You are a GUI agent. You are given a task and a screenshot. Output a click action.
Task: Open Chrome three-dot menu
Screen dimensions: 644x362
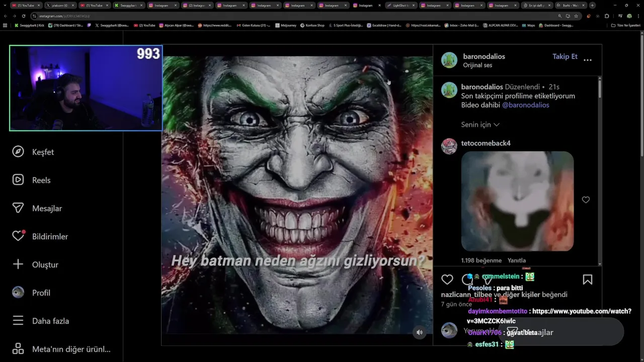tap(638, 16)
